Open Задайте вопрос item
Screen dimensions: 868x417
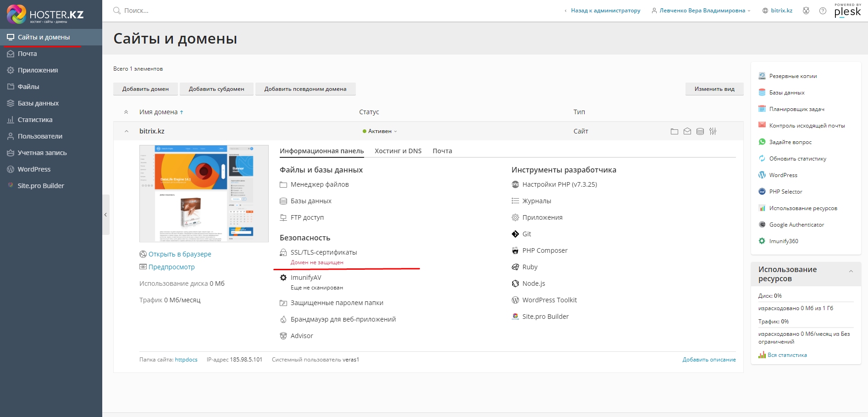(x=790, y=142)
